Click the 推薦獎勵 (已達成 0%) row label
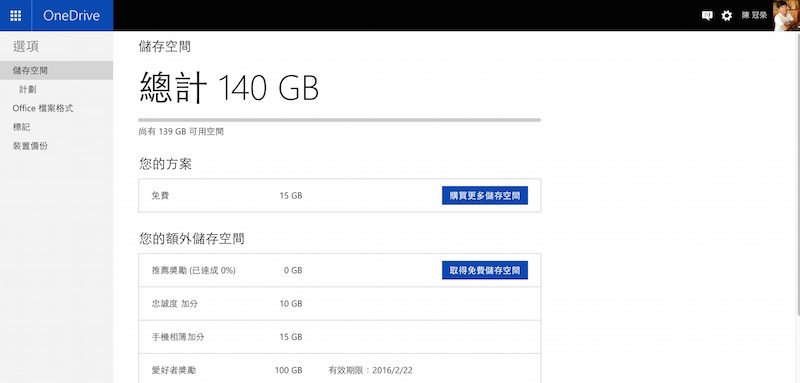The image size is (800, 383). [x=194, y=270]
